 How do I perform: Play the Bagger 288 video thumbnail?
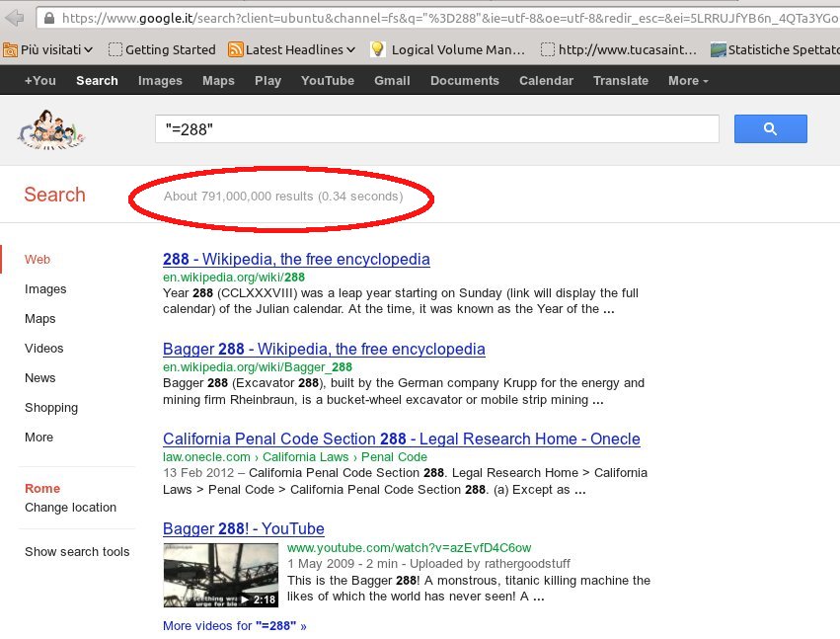220,575
